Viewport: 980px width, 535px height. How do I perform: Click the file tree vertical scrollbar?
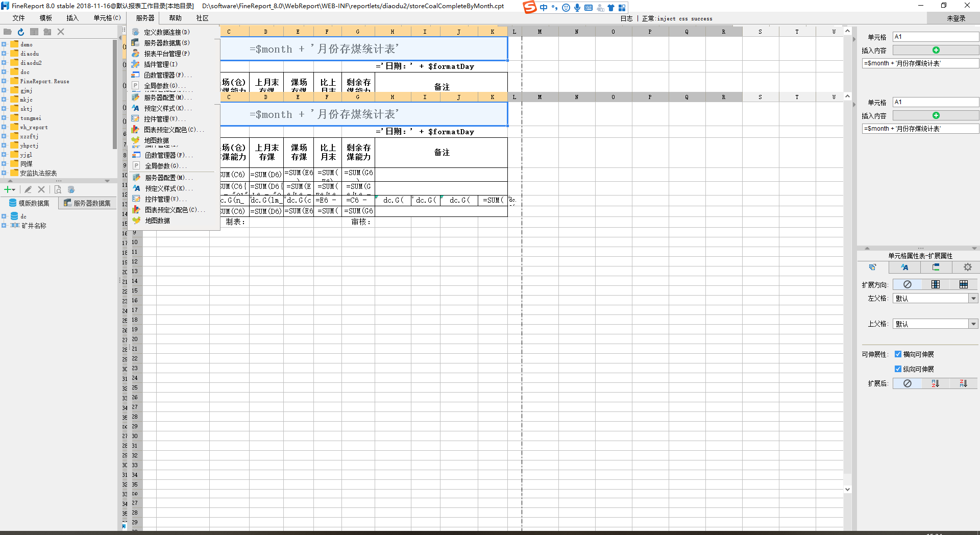(x=114, y=94)
